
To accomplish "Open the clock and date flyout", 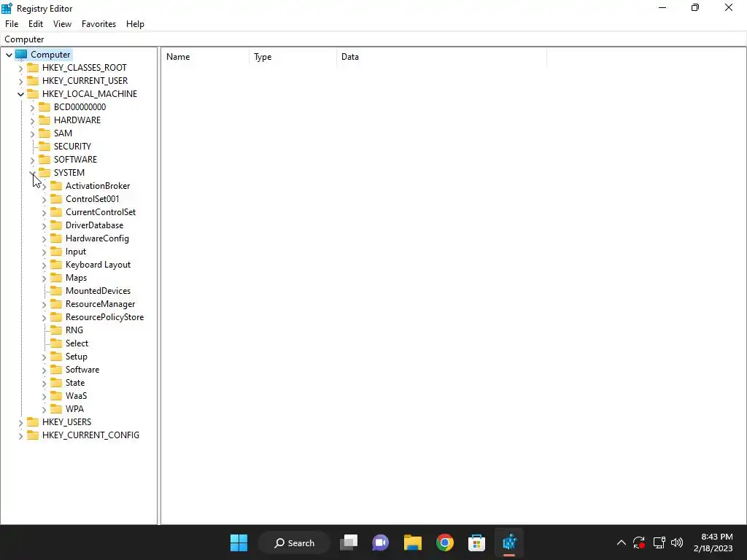I will pos(713,542).
